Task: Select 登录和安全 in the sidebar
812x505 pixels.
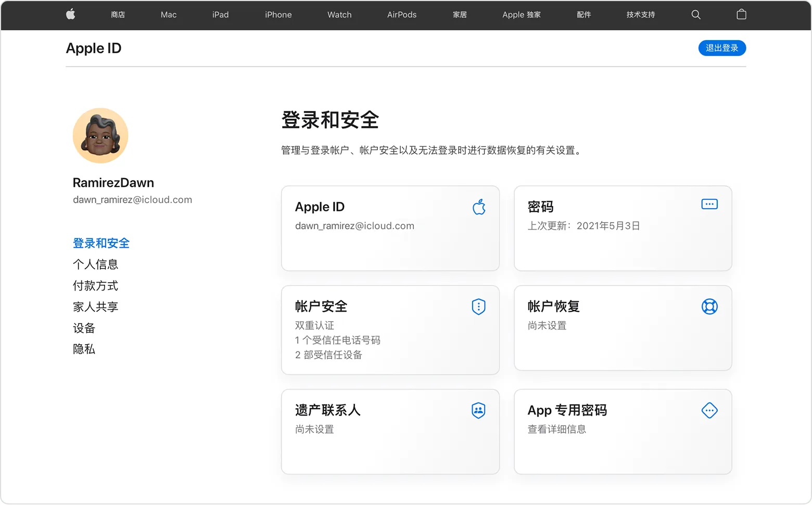Action: 101,243
